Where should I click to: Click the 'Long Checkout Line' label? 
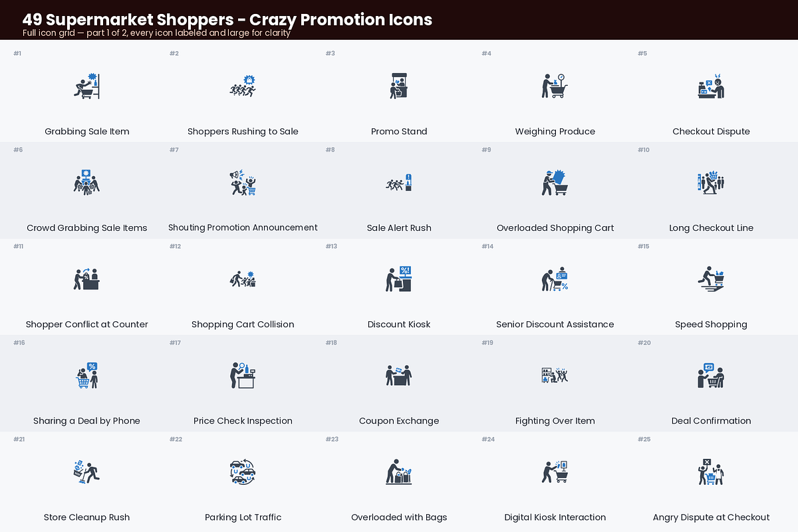[712, 227]
